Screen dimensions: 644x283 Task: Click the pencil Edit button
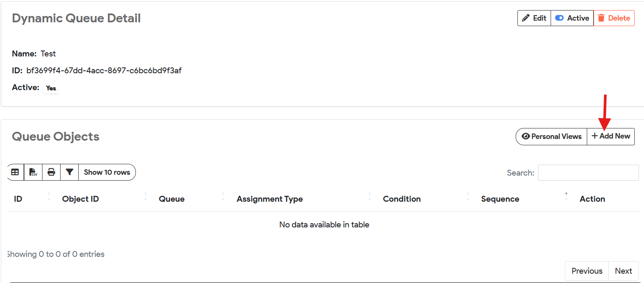[534, 18]
